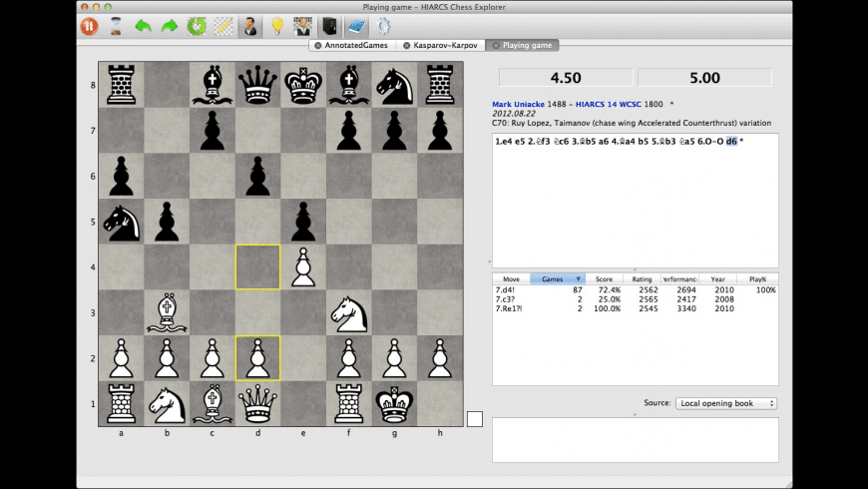Click the black king on e8
868x489 pixels.
303,85
